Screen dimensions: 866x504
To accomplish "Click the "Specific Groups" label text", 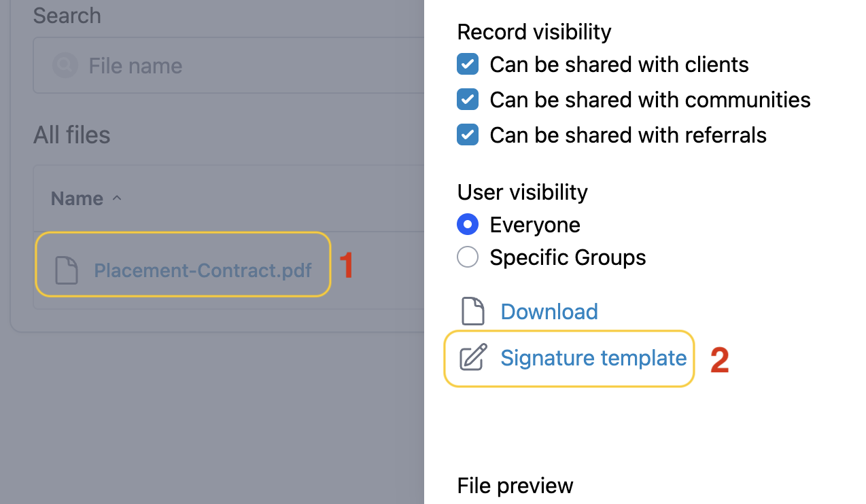I will click(568, 257).
